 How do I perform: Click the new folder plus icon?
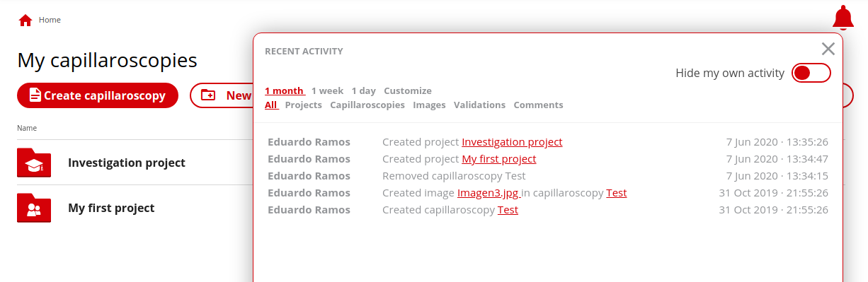coord(208,95)
